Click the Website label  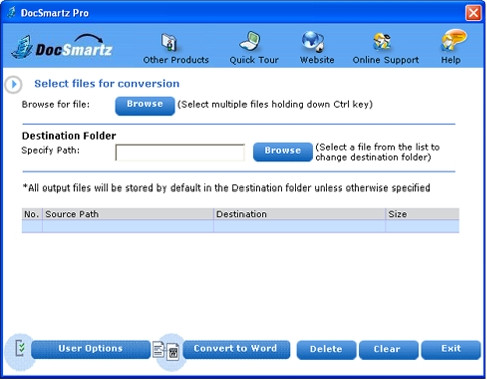tap(317, 60)
